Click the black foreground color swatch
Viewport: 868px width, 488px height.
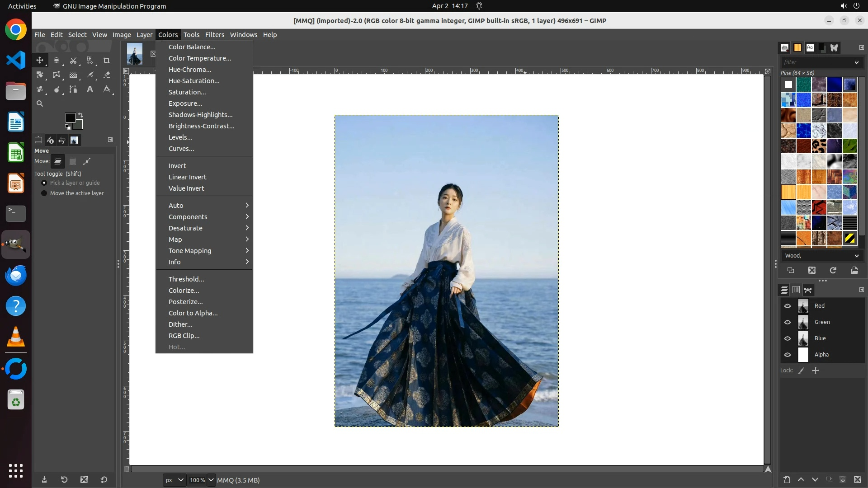[x=70, y=118]
